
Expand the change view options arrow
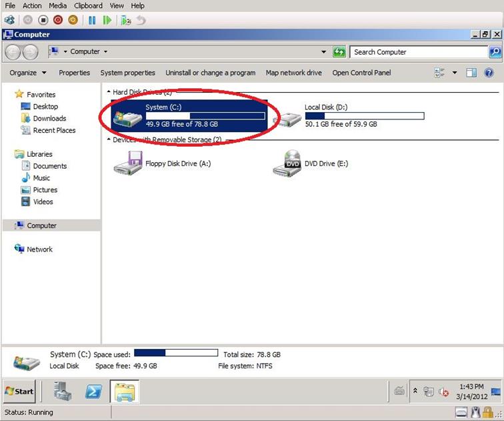455,73
